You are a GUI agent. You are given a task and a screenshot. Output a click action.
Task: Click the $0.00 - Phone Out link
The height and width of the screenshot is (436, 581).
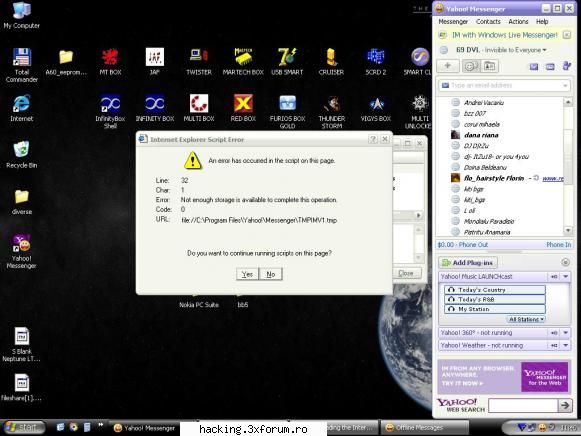462,245
